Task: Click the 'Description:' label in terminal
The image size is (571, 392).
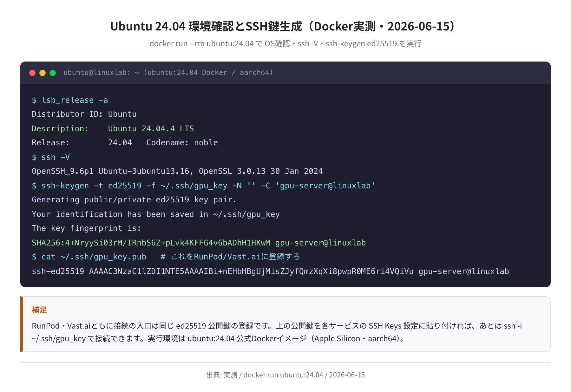Action: [60, 128]
